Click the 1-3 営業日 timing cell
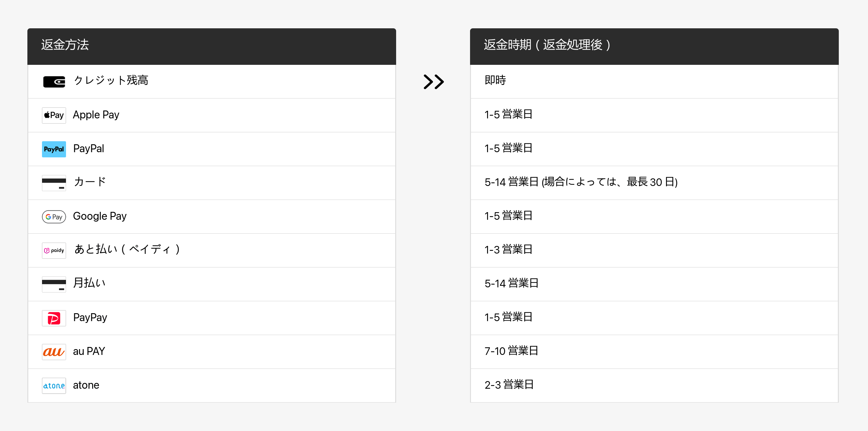Screen dimensions: 868x431 click(x=508, y=249)
